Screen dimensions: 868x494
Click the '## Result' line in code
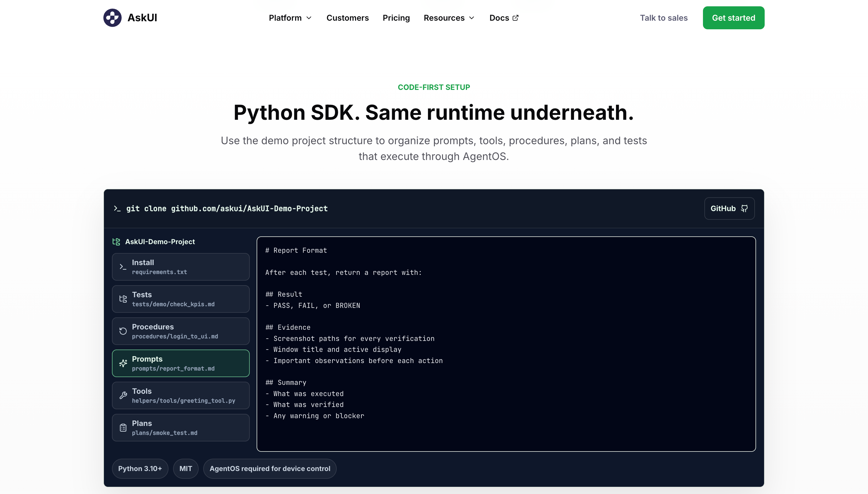pos(284,294)
